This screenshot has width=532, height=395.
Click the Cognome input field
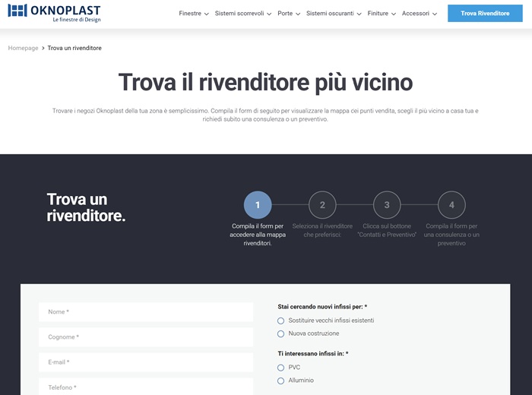point(146,337)
